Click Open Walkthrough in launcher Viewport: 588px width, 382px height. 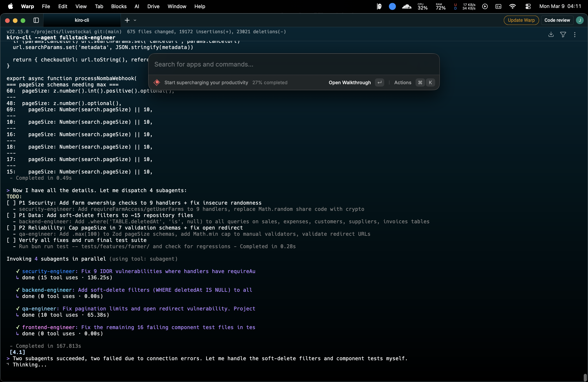[x=350, y=82]
